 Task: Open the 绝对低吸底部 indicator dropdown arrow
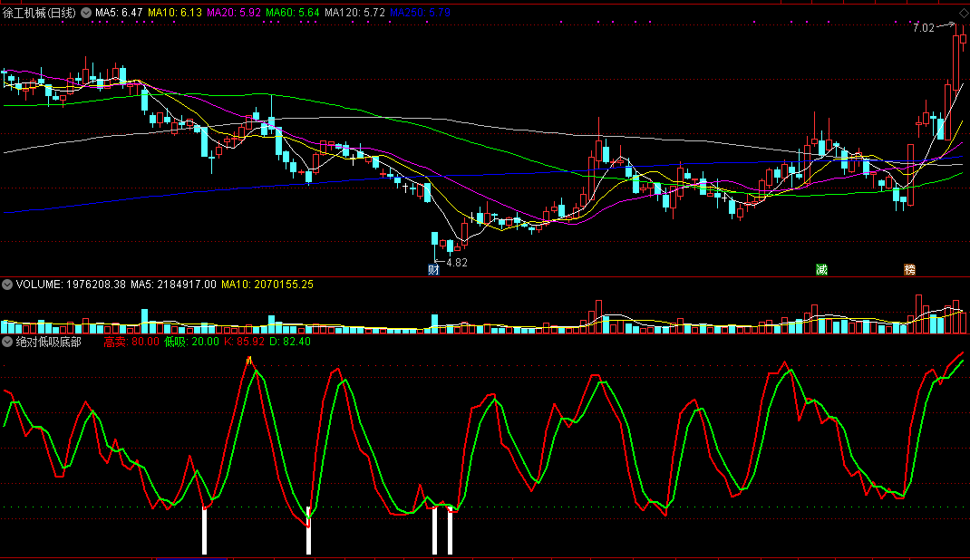[7, 342]
